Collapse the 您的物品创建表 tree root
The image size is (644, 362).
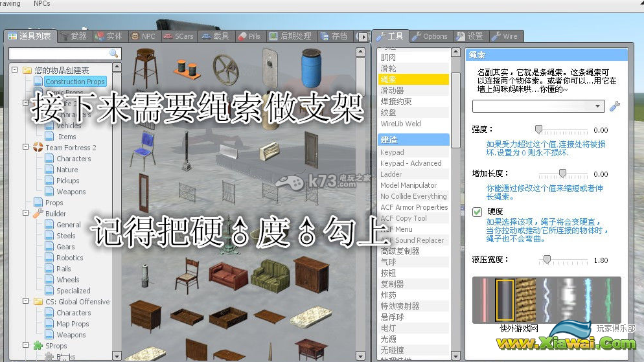[x=14, y=70]
